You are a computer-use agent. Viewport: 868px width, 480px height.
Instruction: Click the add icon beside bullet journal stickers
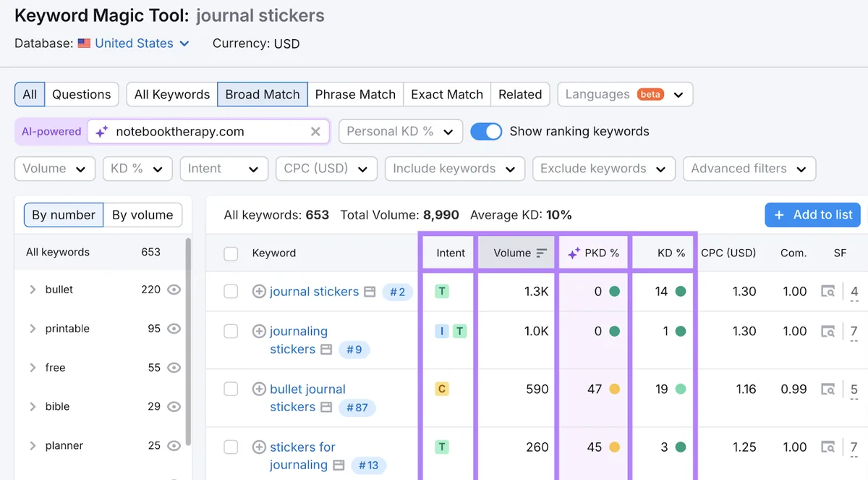tap(259, 390)
